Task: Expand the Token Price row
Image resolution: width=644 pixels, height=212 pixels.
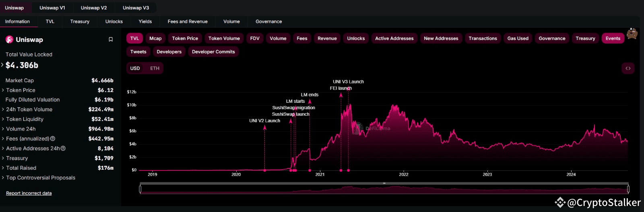Action: tap(20, 90)
